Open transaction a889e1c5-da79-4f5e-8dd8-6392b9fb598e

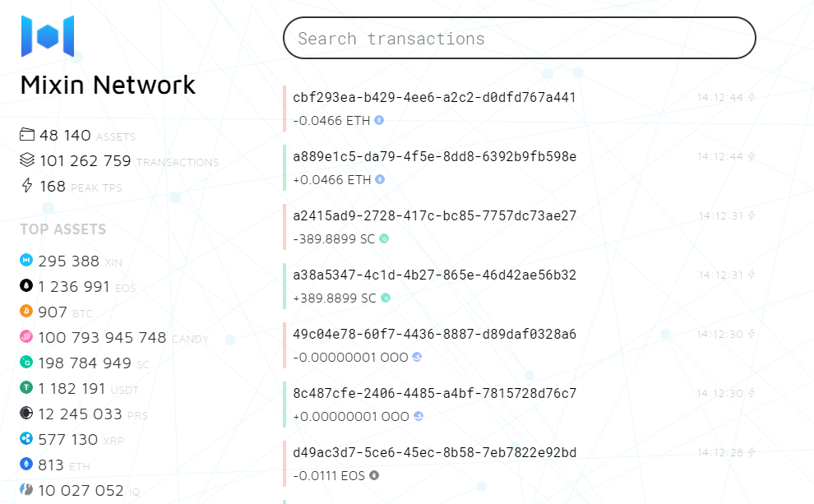tap(434, 156)
